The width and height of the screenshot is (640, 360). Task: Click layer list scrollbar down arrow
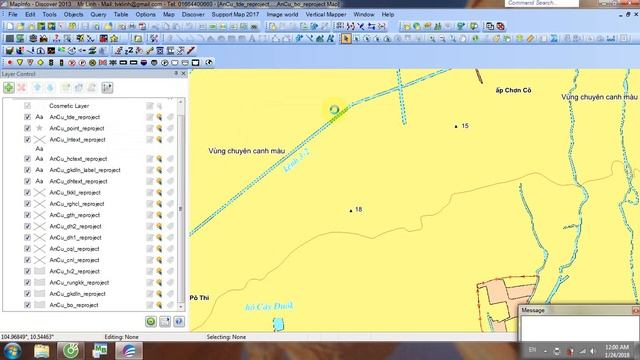(180, 307)
